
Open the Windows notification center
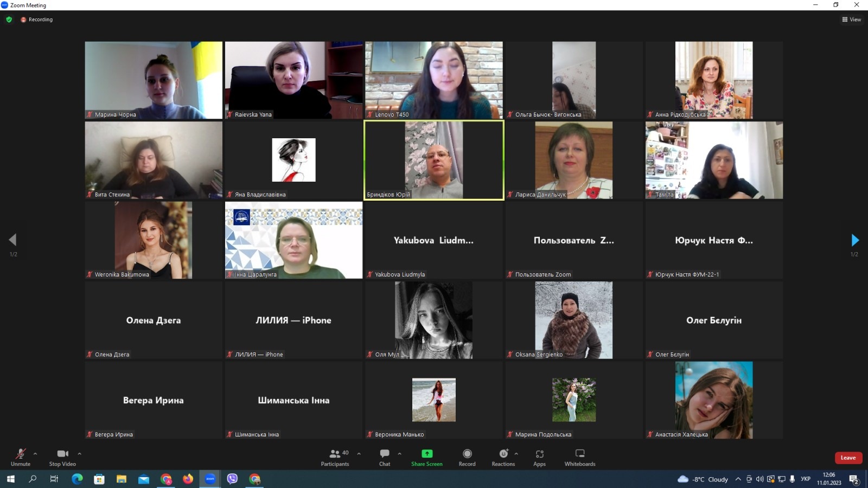click(x=854, y=479)
